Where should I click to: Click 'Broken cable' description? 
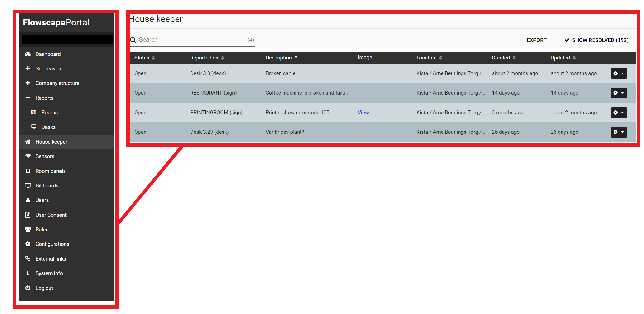tap(280, 73)
